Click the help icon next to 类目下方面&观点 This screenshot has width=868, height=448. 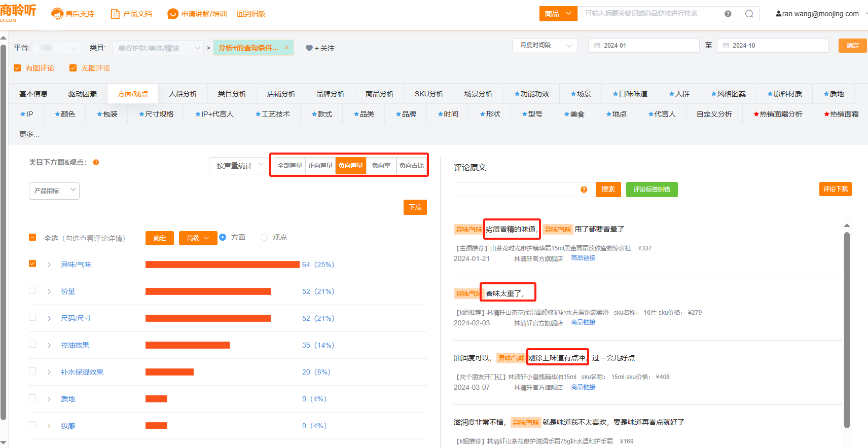coord(96,162)
